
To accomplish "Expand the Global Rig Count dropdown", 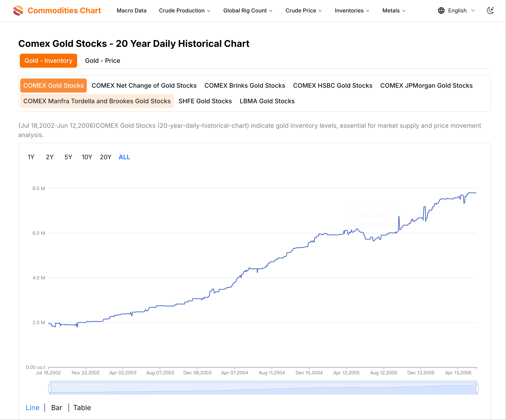I will pos(248,11).
